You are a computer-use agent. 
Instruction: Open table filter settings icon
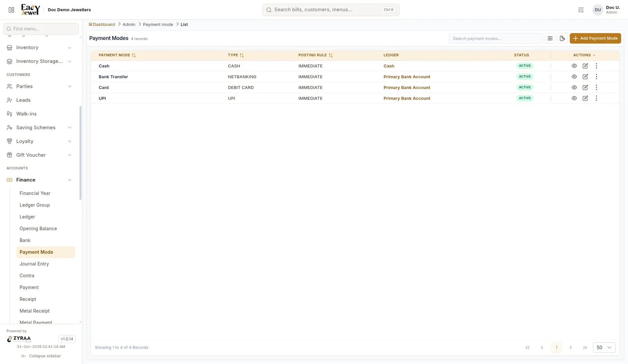(550, 38)
